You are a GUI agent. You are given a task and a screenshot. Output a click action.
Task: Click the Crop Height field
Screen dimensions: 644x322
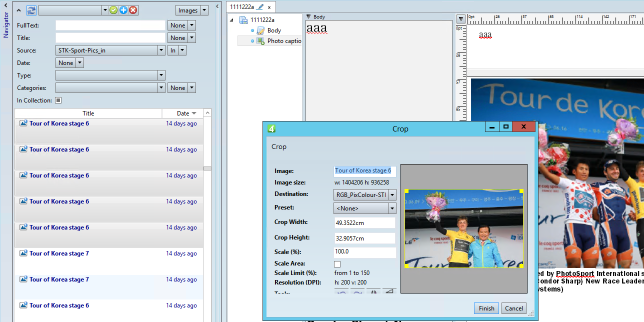(365, 238)
